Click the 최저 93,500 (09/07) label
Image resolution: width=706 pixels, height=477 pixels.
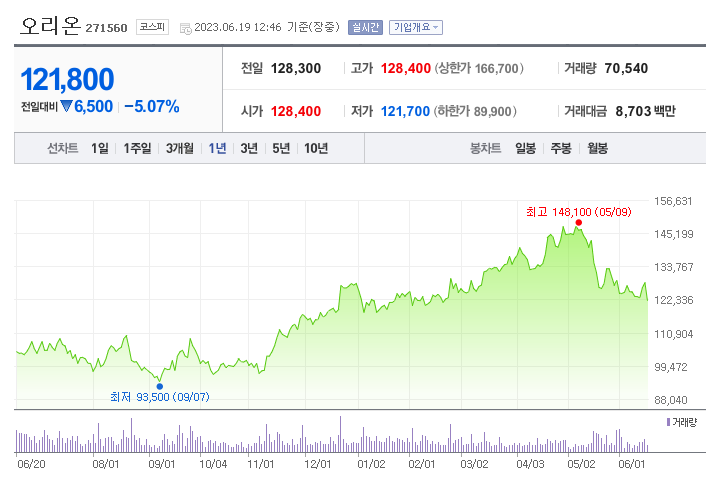click(x=160, y=397)
